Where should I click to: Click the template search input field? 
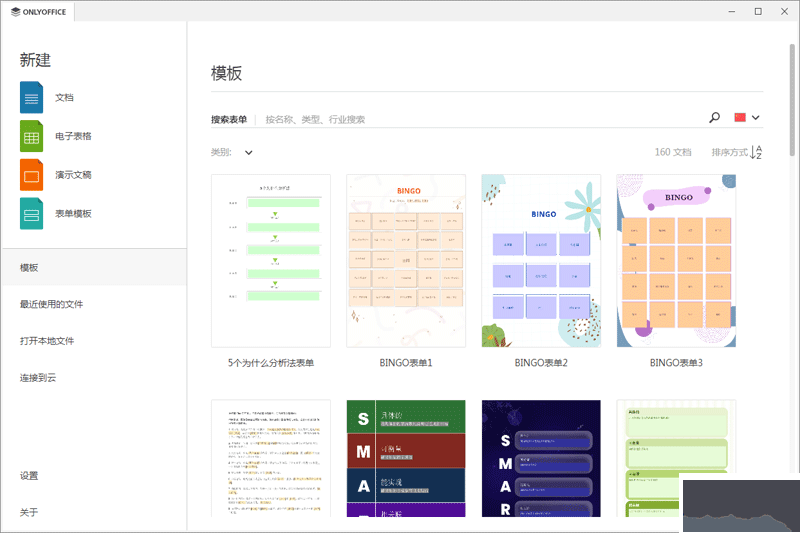pos(480,119)
